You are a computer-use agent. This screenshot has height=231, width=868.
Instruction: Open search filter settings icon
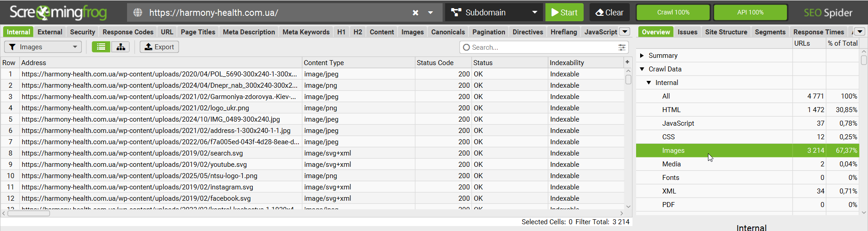[622, 47]
